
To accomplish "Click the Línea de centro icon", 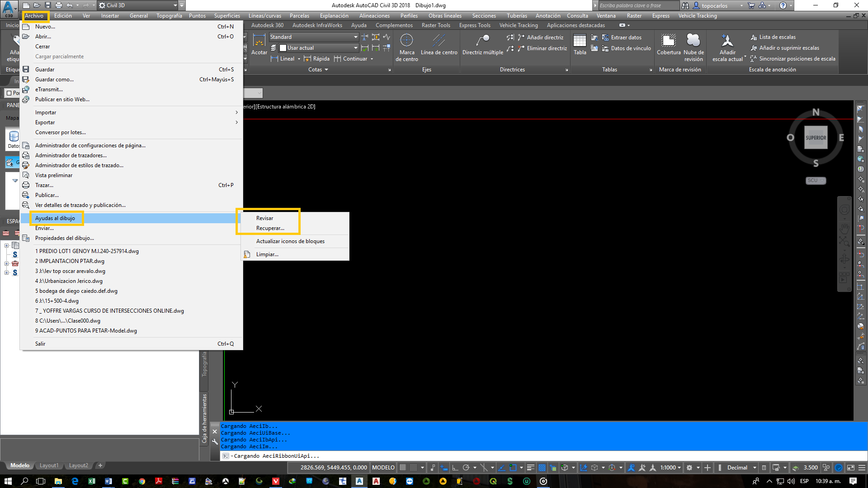I will [439, 41].
